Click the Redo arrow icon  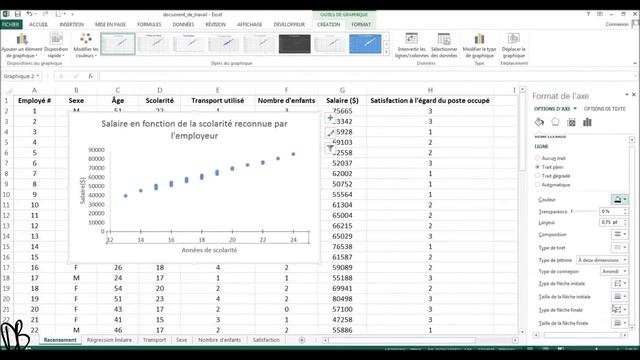(45, 14)
